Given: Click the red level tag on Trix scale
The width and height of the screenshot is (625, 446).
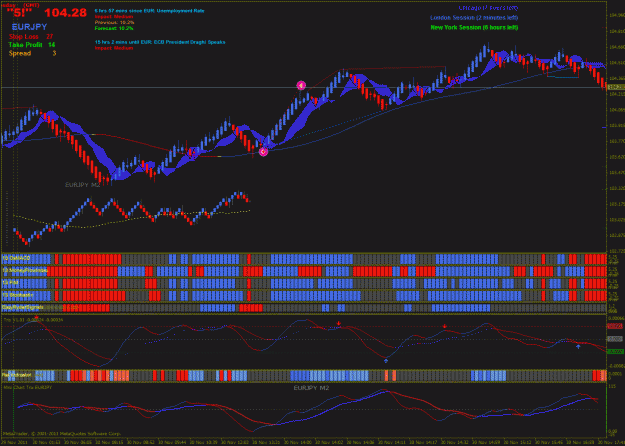Looking at the screenshot, I should point(615,326).
